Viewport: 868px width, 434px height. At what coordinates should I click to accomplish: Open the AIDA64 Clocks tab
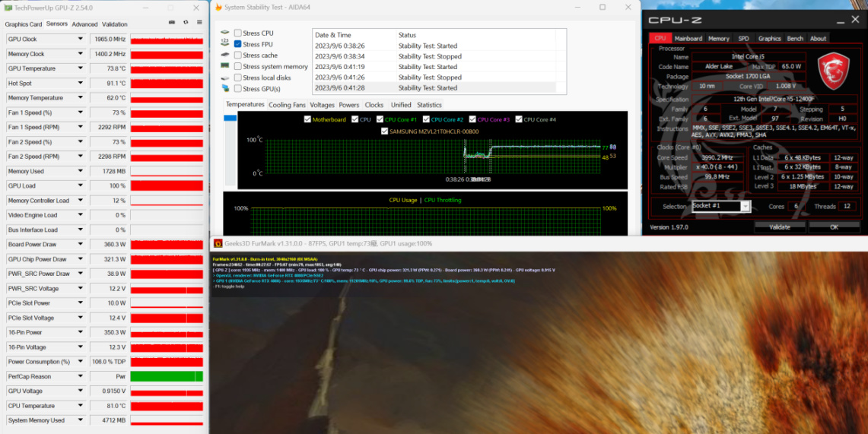pyautogui.click(x=374, y=104)
